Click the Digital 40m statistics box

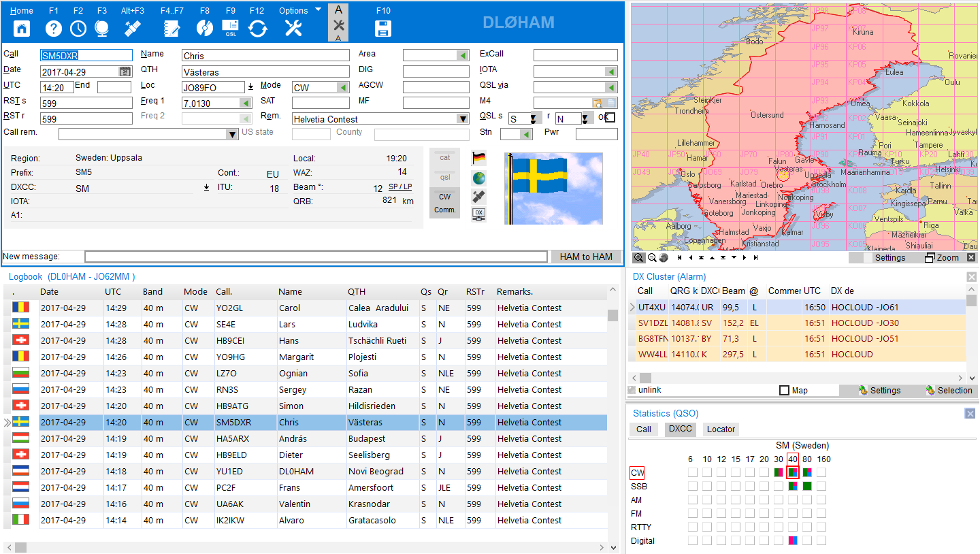pos(793,540)
